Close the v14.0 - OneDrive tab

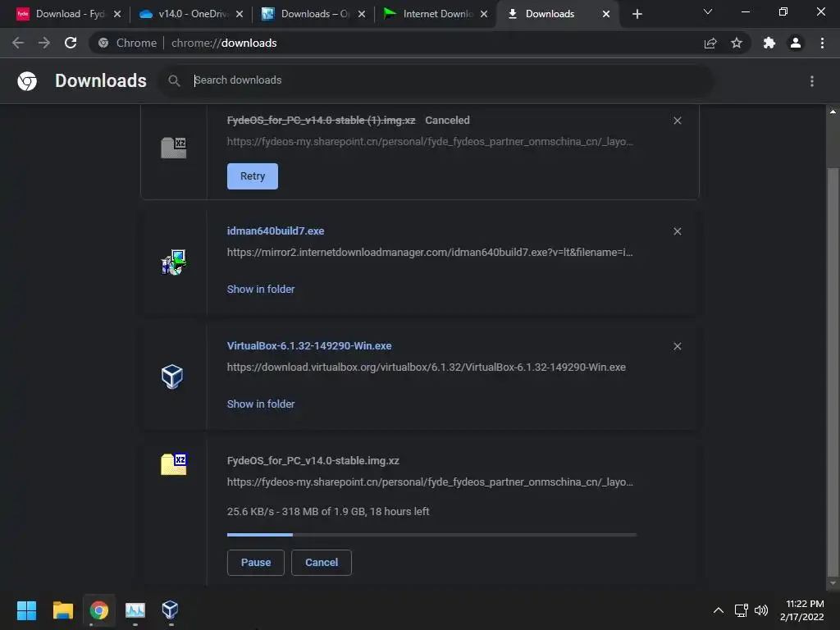coord(240,14)
